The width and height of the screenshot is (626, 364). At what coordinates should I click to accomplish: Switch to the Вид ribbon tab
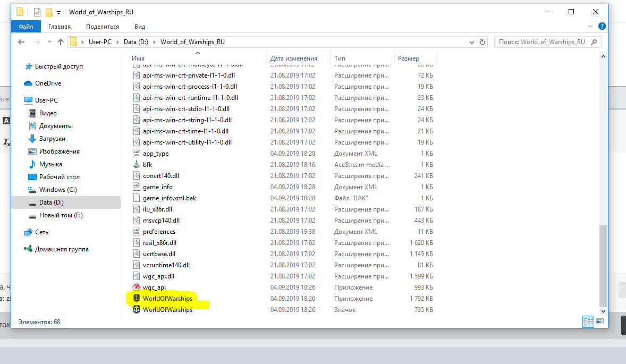140,27
